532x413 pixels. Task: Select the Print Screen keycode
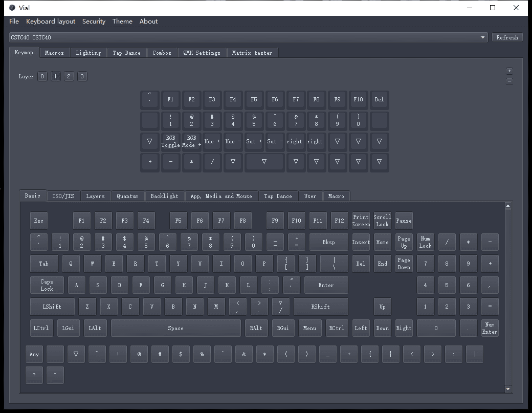361,220
